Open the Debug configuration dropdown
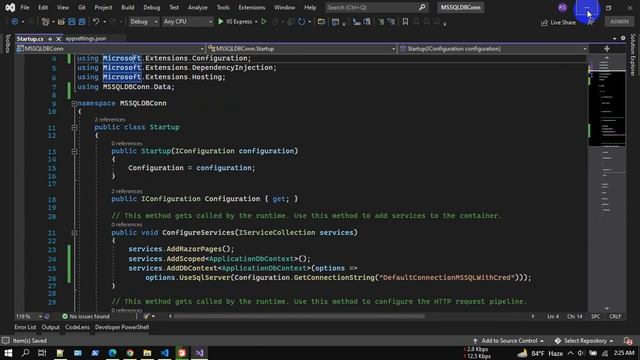Viewport: 640px width, 360px height. pos(144,22)
